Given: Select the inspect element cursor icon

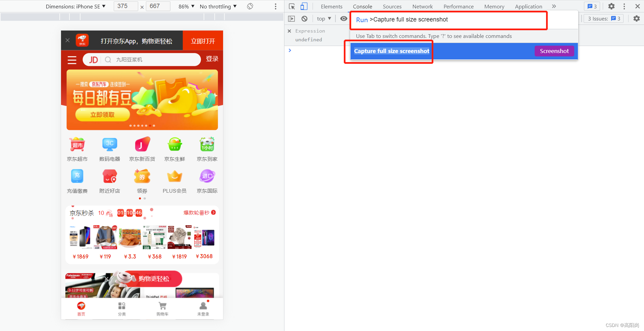Looking at the screenshot, I should coord(292,6).
